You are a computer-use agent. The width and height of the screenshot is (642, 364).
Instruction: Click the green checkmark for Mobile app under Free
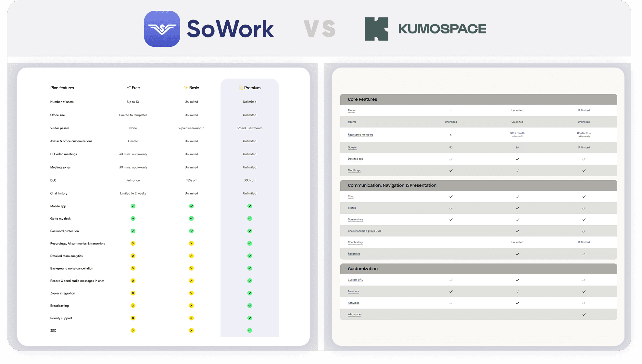[133, 206]
